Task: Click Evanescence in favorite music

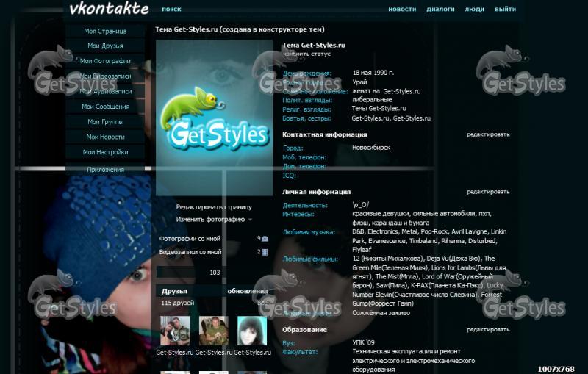Action: coord(386,240)
